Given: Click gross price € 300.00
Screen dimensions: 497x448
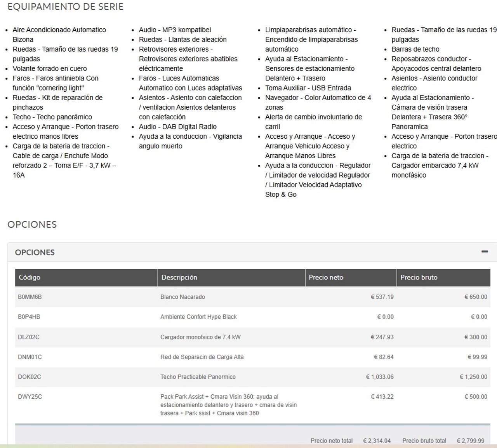Looking at the screenshot, I should 476,337.
